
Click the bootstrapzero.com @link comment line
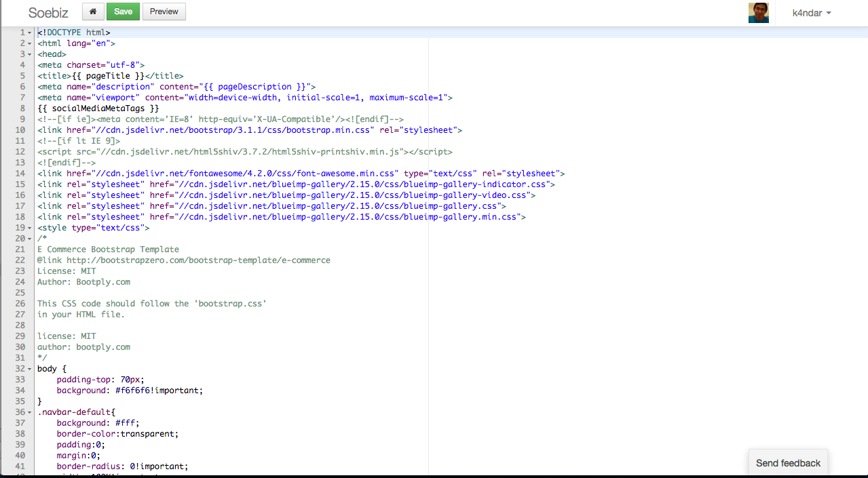point(184,260)
